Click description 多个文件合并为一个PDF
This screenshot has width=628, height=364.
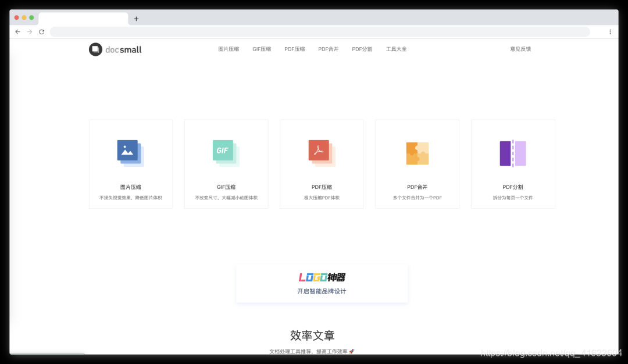(418, 198)
